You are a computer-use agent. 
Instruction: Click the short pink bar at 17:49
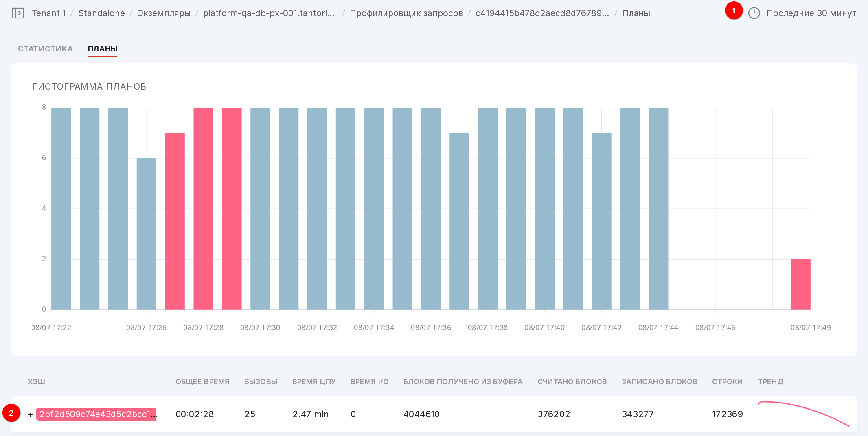click(x=800, y=284)
